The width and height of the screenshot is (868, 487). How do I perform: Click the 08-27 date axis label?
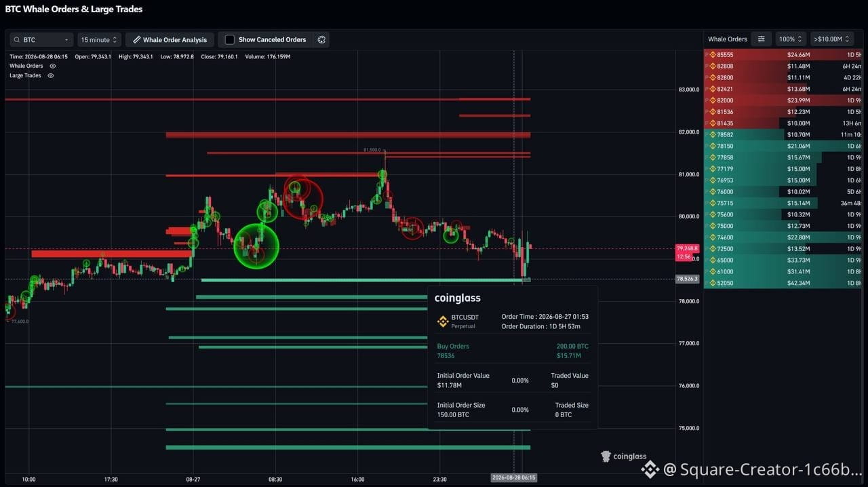pos(193,480)
